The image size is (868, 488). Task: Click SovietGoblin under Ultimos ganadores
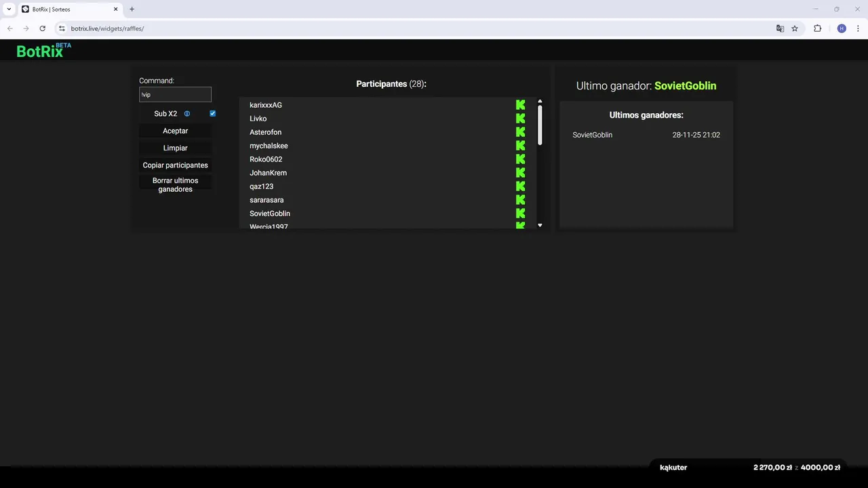[592, 135]
